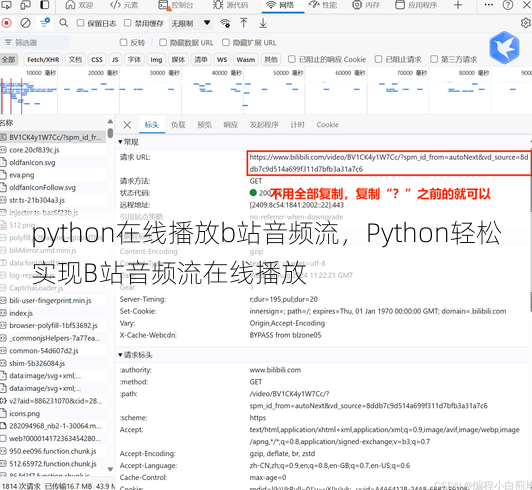This screenshot has width=532, height=490.
Task: Open more DevTools options ellipsis
Action: click(x=489, y=5)
